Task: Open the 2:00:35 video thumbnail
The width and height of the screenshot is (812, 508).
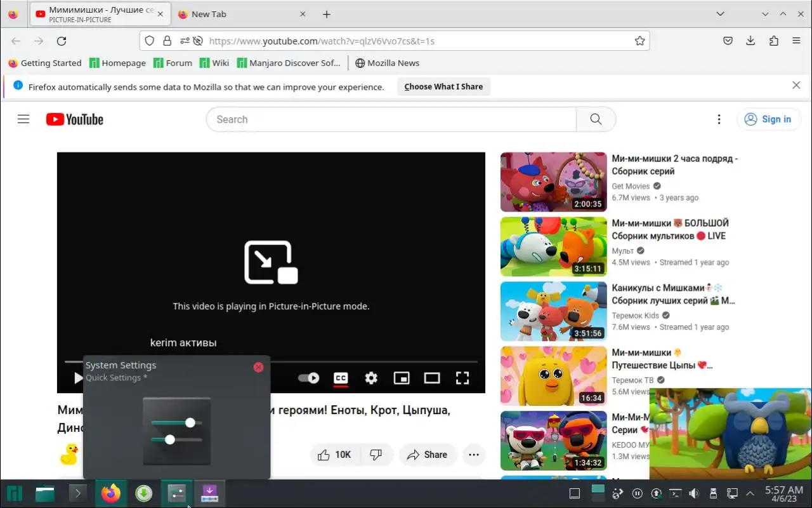Action: click(553, 182)
